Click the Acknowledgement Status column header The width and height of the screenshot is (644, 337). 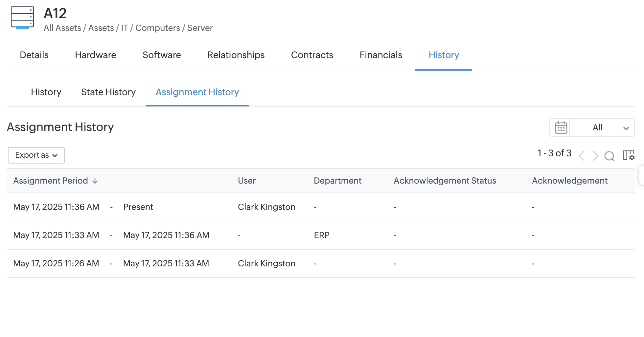445,181
